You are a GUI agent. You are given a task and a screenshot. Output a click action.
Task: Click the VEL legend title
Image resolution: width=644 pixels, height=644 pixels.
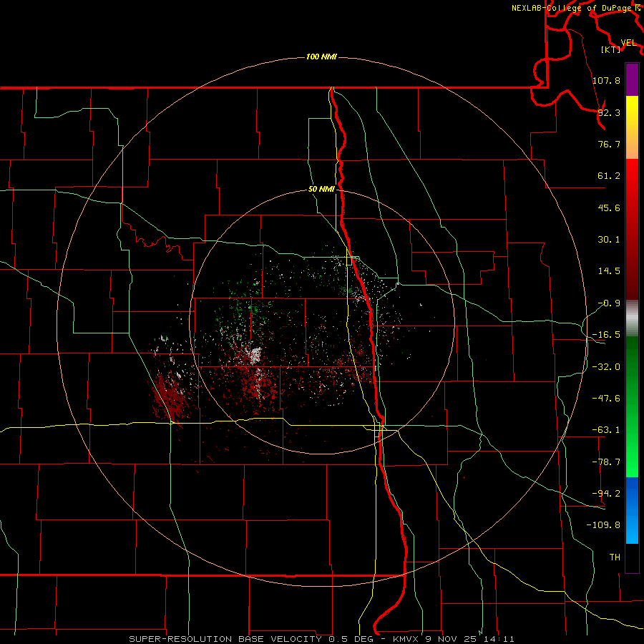click(x=628, y=43)
